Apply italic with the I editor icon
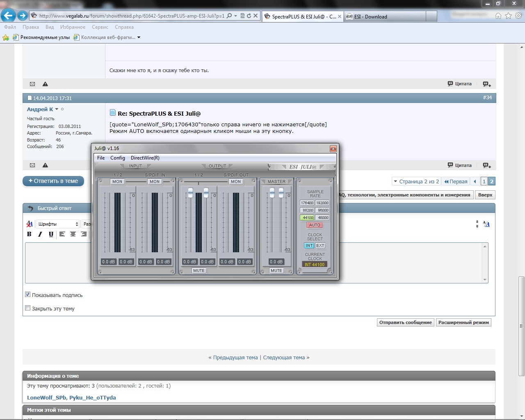 tap(40, 234)
